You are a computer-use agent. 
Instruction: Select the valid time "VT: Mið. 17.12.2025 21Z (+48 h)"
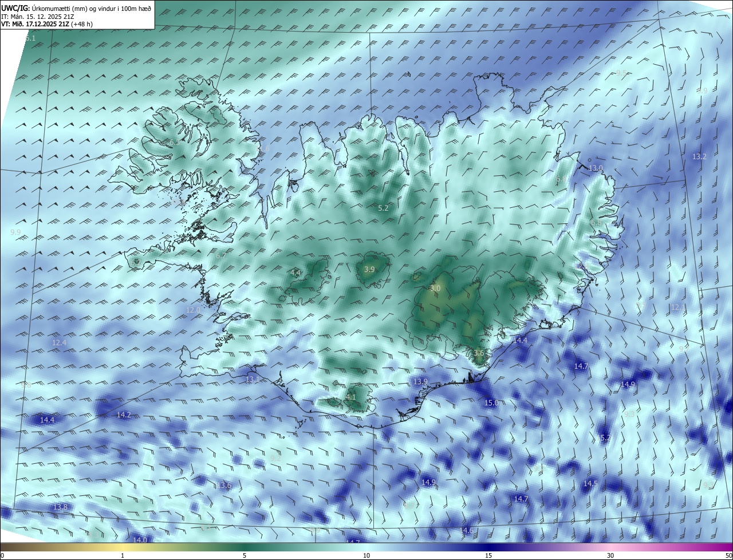pos(46,24)
